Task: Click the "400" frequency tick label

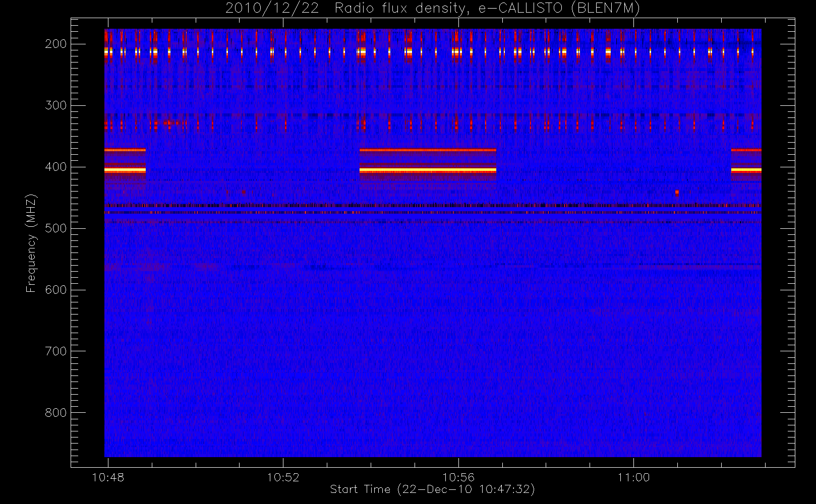Action: [x=55, y=167]
